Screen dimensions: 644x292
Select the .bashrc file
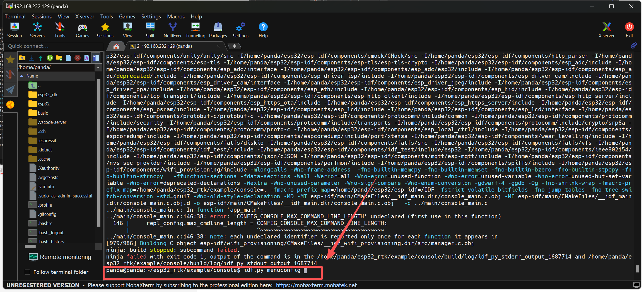tap(41, 223)
